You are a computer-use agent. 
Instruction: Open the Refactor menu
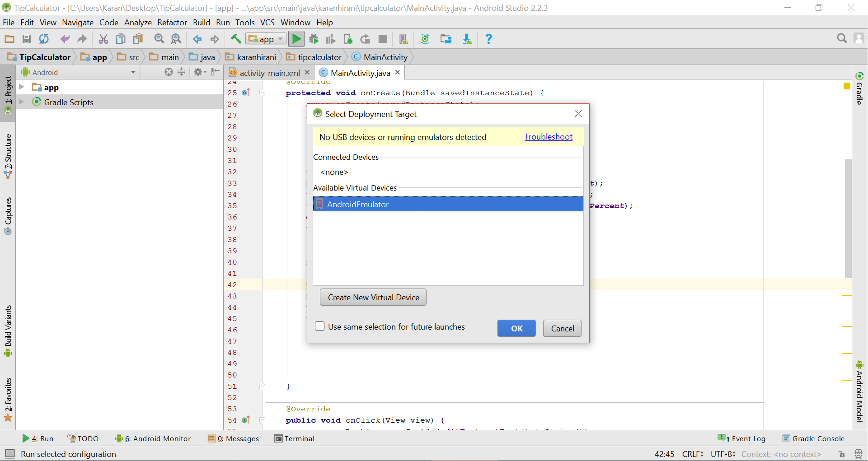pyautogui.click(x=172, y=23)
